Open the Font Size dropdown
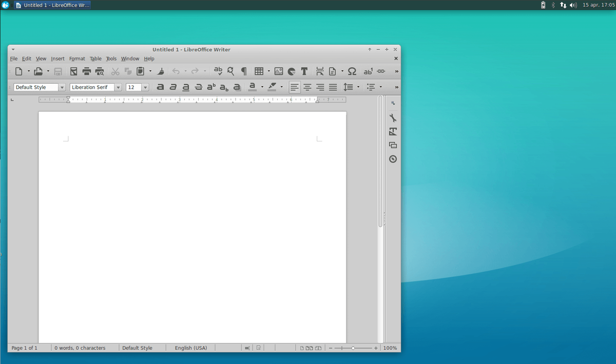Viewport: 616px width, 364px height. tap(145, 87)
